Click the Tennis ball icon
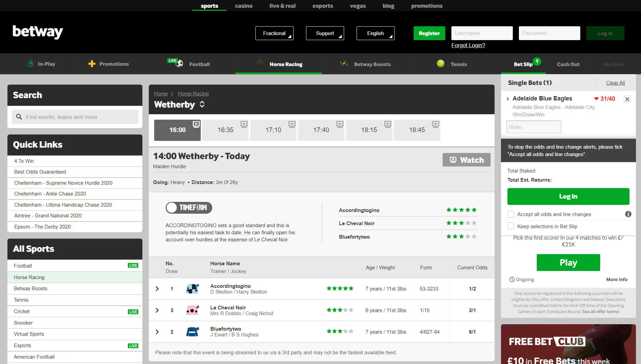The height and width of the screenshot is (364, 641). pyautogui.click(x=440, y=64)
